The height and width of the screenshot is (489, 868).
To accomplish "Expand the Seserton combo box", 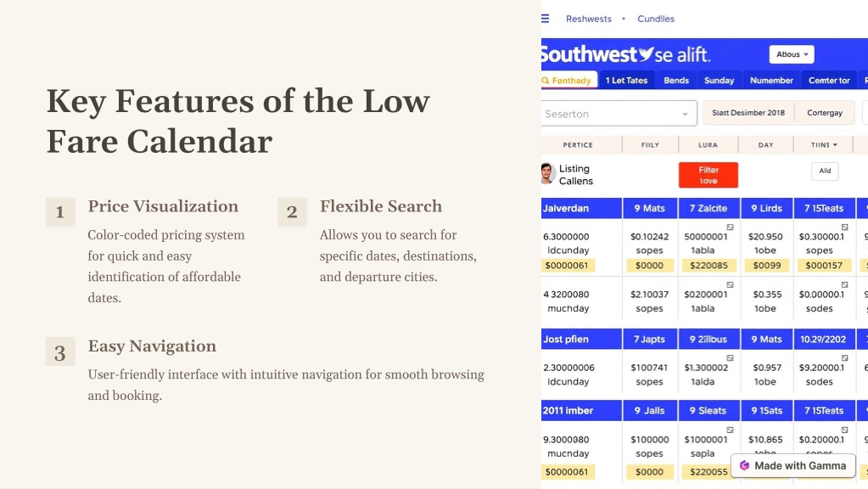I will 619,114.
